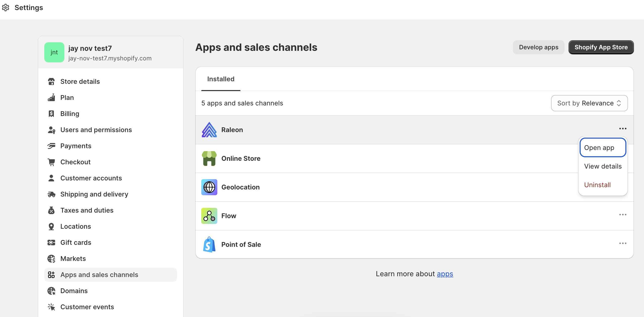The width and height of the screenshot is (644, 317).
Task: Click the Settings gear icon
Action: click(6, 8)
